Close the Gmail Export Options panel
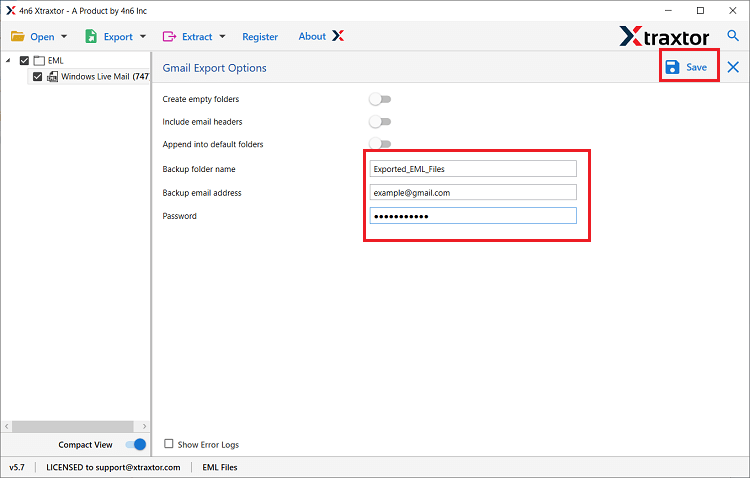 click(x=733, y=67)
